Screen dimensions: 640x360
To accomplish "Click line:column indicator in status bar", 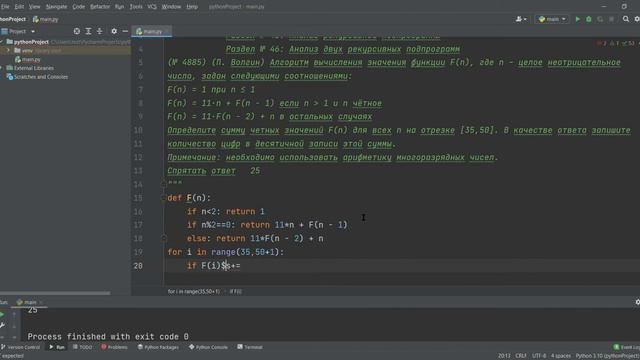I will coord(504,356).
